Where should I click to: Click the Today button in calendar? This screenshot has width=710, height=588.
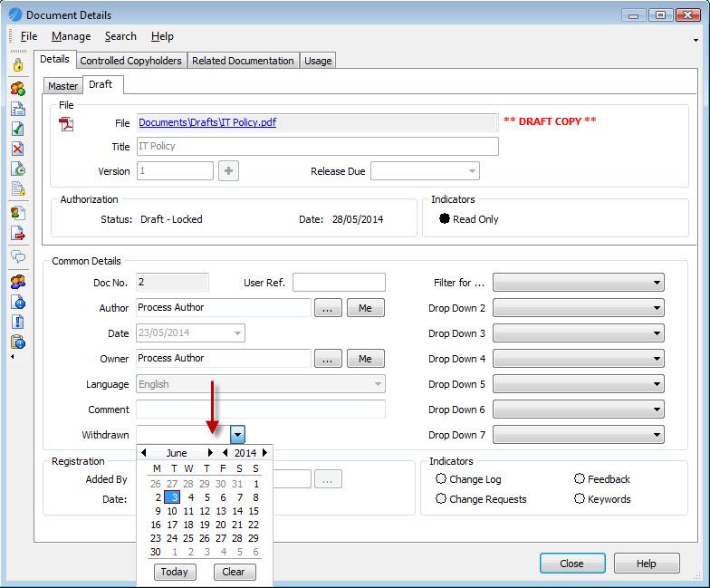[174, 572]
